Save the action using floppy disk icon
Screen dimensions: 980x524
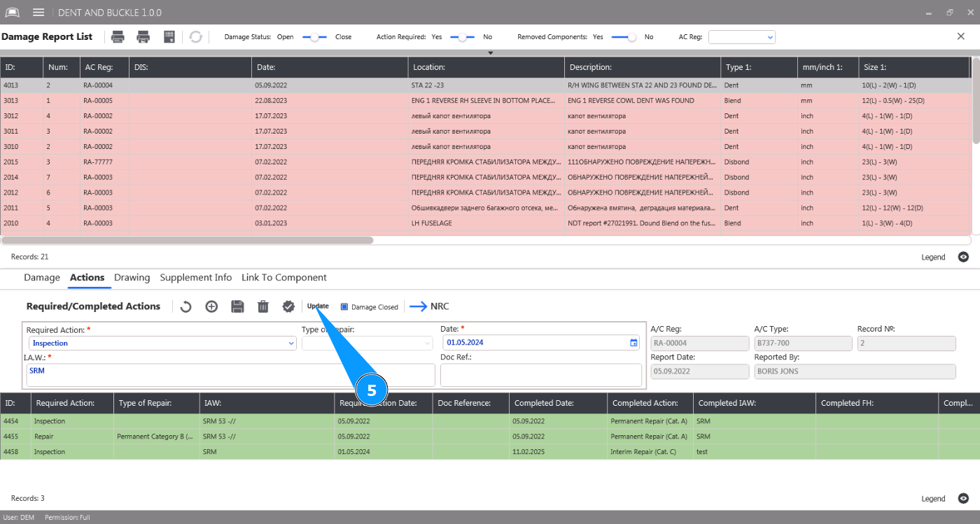[x=237, y=306]
